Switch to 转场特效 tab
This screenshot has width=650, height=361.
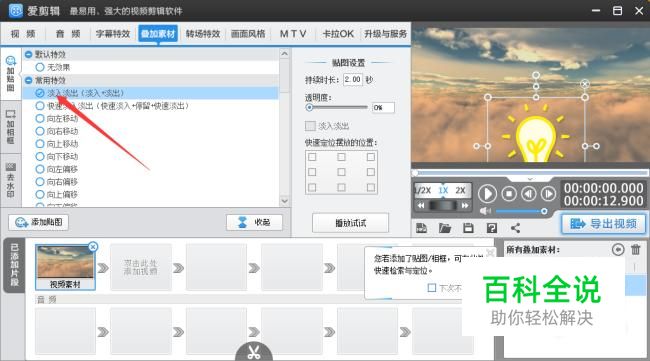203,34
